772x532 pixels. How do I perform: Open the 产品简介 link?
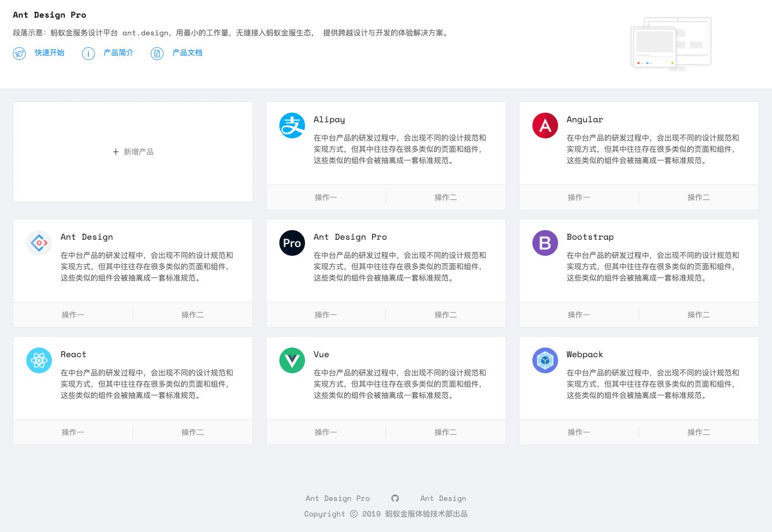tap(118, 53)
